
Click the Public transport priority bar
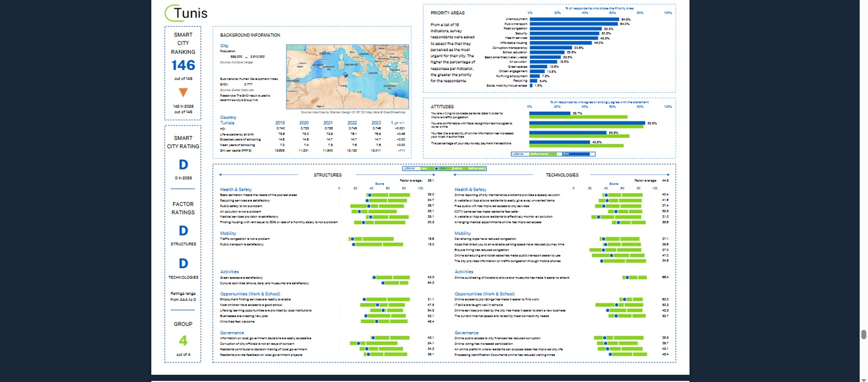[x=574, y=24]
